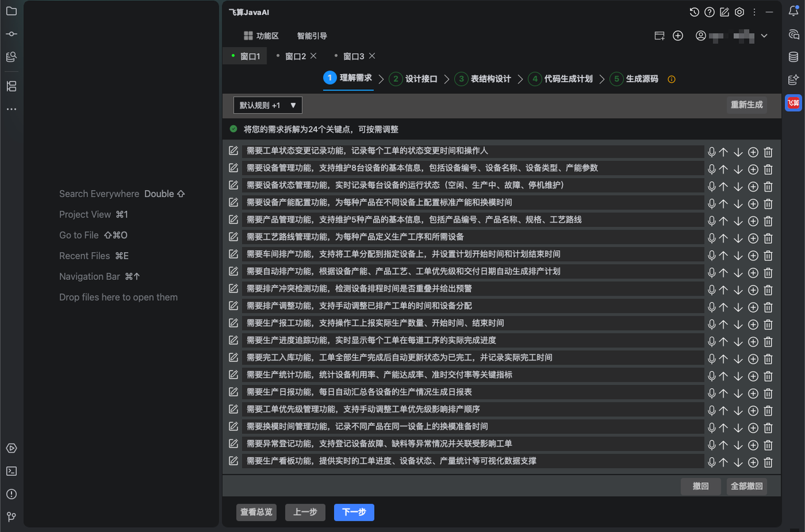
Task: Click the 撤回 button
Action: [701, 486]
